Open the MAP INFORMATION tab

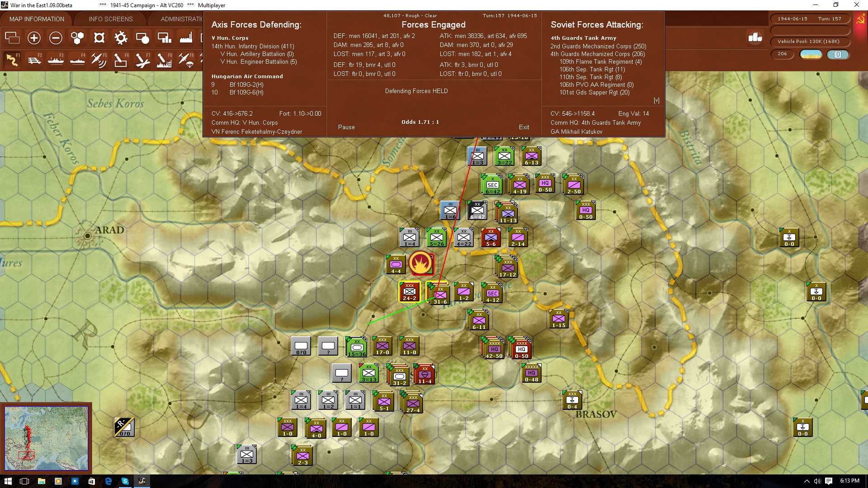tap(37, 19)
